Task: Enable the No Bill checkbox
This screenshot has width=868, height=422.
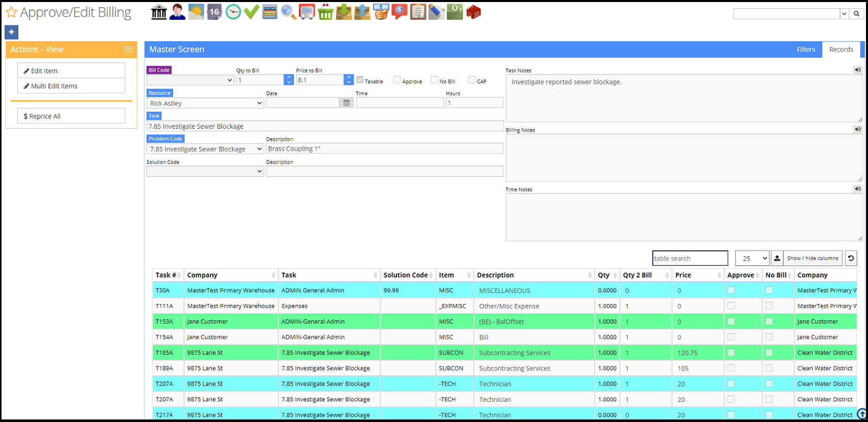Action: click(x=435, y=80)
